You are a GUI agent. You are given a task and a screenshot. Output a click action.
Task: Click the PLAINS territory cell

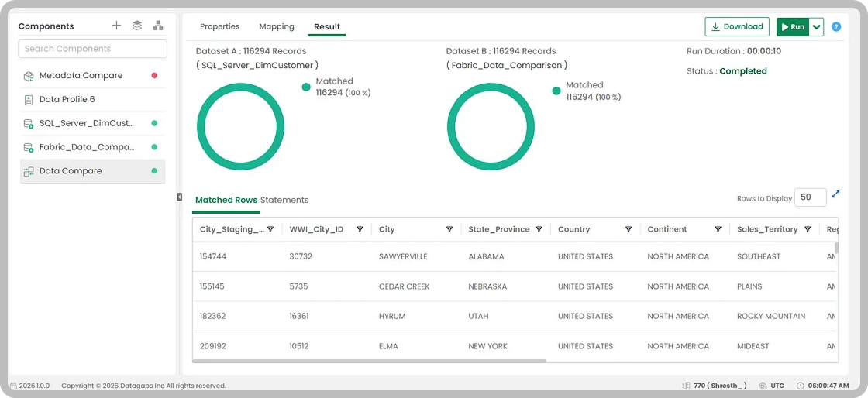pyautogui.click(x=749, y=286)
